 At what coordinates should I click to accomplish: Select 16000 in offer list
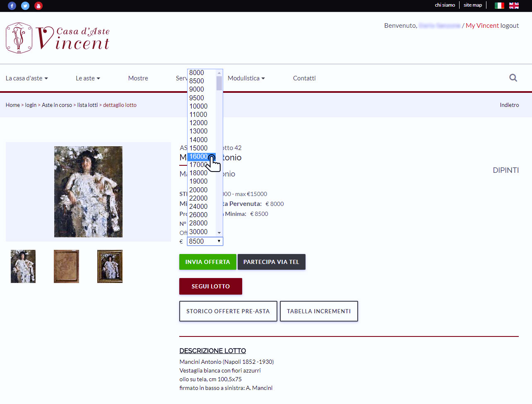(x=202, y=156)
